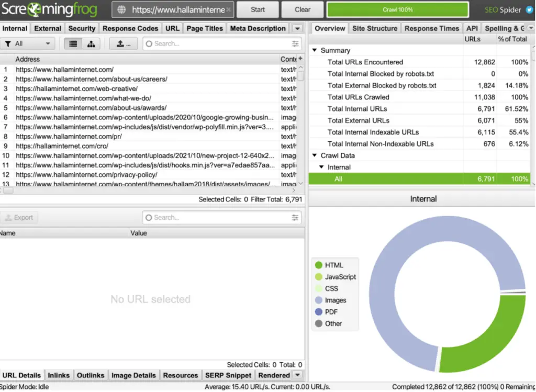Show more tabs after Meta Description
Screen dimensions: 536x392
[297, 28]
